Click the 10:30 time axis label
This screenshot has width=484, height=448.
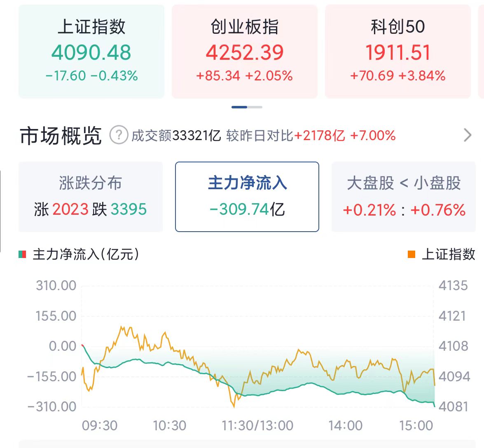click(170, 426)
